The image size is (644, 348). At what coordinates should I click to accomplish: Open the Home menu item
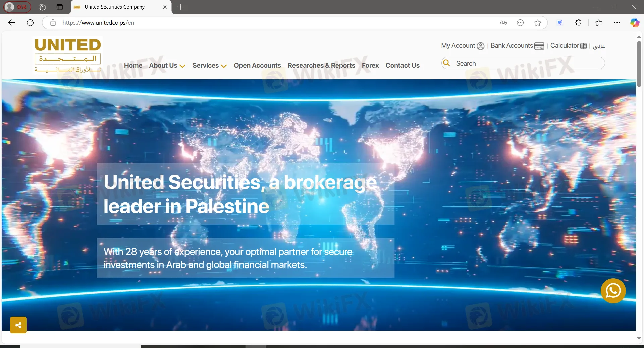click(133, 66)
